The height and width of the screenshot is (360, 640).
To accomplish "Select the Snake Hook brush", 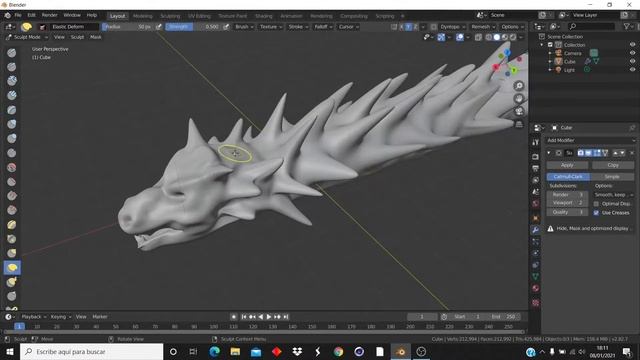I will 12,282.
